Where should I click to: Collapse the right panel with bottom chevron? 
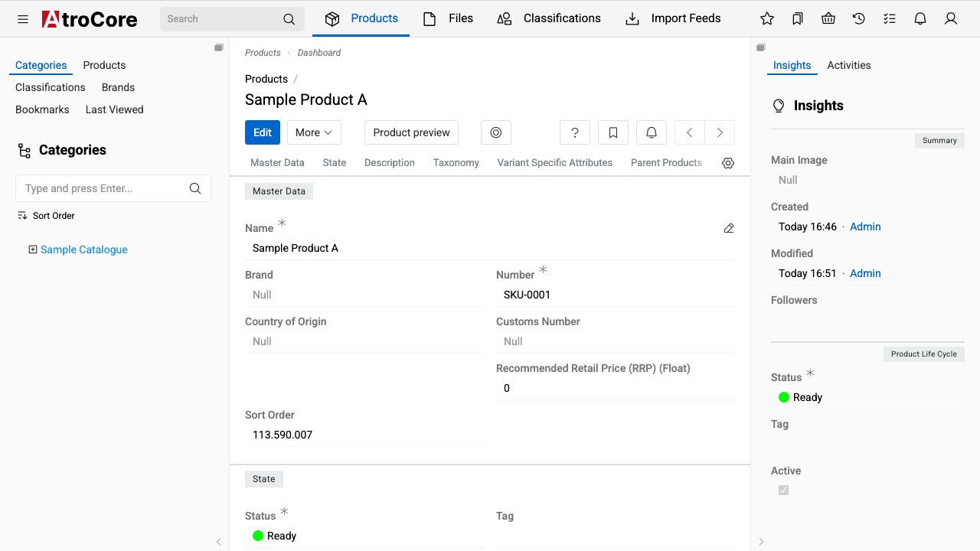[x=761, y=542]
